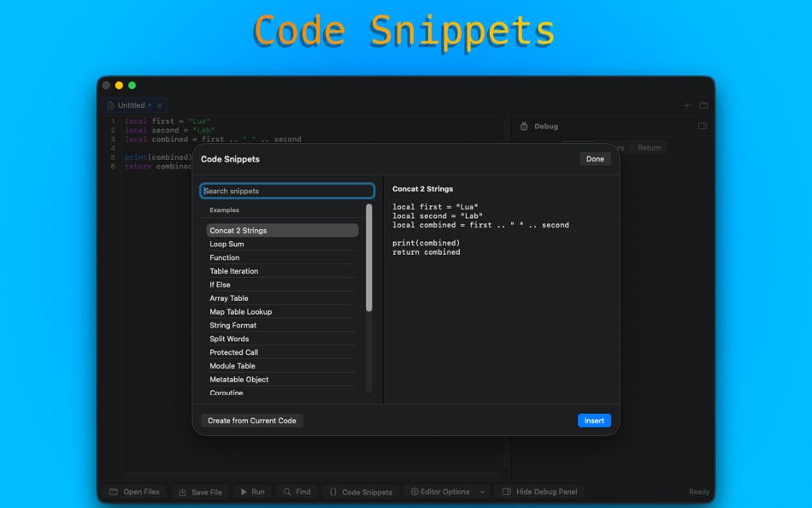Viewport: 812px width, 508px height.
Task: Select the Function snippet
Action: 282,257
